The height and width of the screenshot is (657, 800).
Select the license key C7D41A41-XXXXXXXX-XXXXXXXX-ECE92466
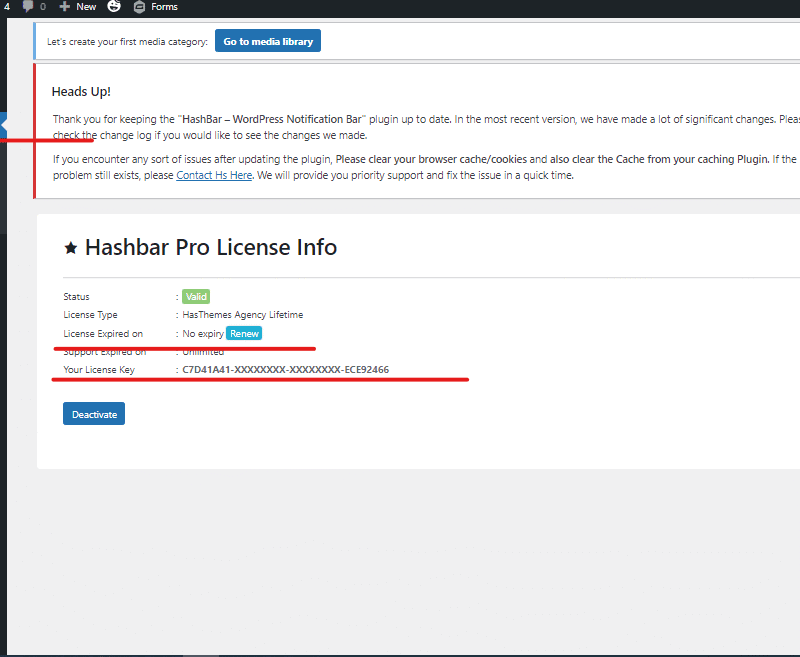point(286,369)
